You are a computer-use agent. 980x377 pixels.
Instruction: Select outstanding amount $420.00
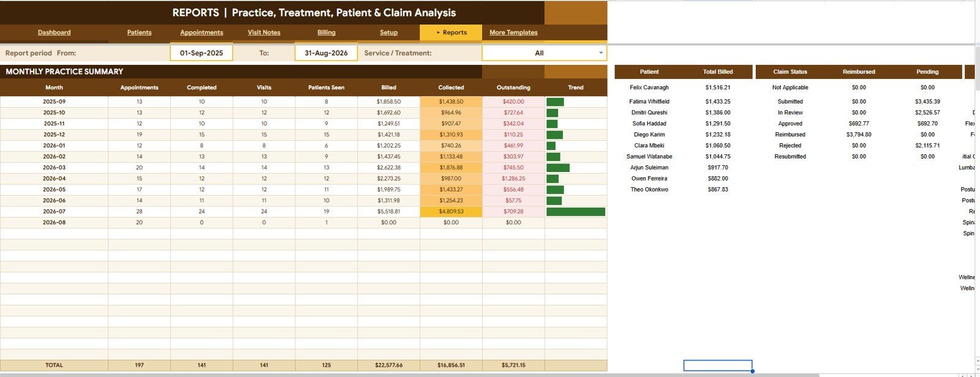pyautogui.click(x=513, y=102)
